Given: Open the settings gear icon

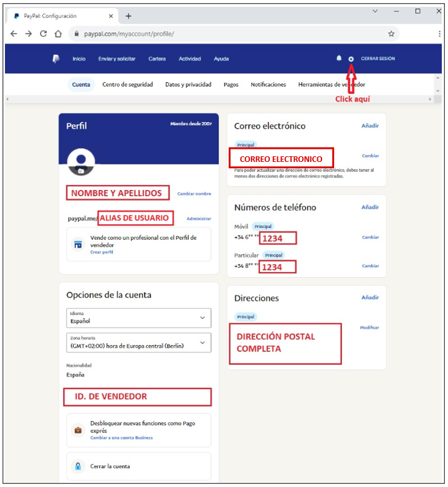Looking at the screenshot, I should [x=351, y=59].
